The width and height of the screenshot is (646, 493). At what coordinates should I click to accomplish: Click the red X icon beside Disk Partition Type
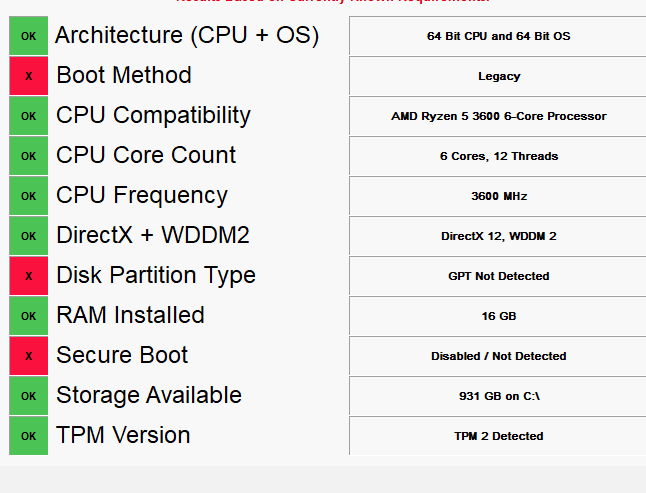click(x=28, y=276)
